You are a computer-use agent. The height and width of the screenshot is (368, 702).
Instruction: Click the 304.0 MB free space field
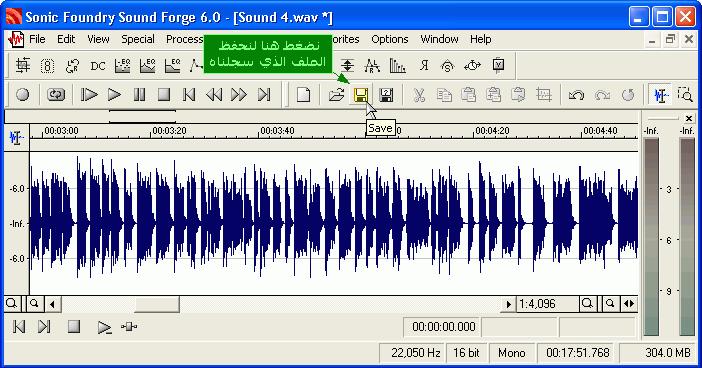660,353
